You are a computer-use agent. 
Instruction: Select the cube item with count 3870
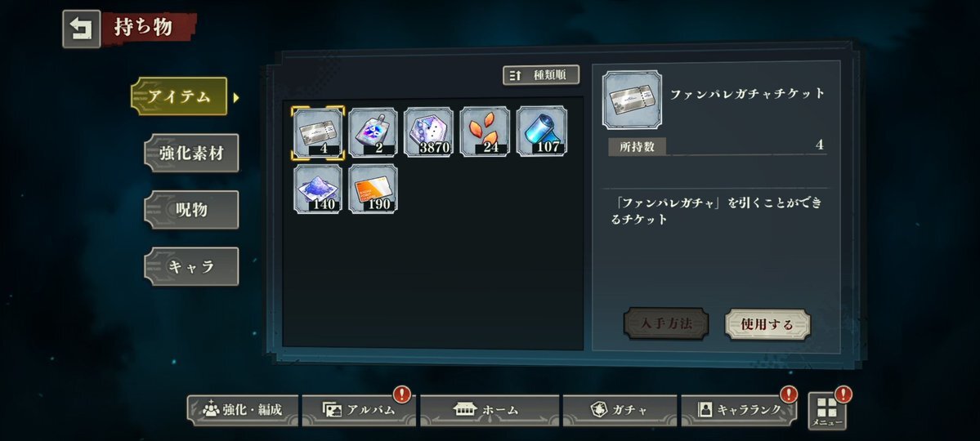pyautogui.click(x=429, y=132)
